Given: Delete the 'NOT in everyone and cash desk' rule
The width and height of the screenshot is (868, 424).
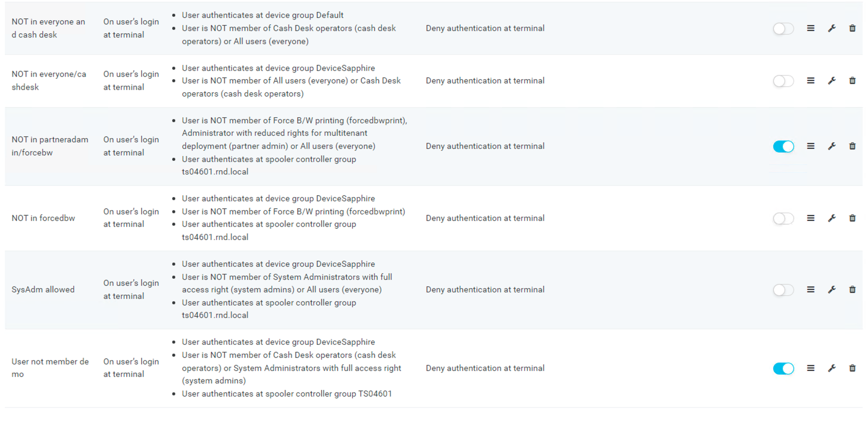Looking at the screenshot, I should point(852,29).
